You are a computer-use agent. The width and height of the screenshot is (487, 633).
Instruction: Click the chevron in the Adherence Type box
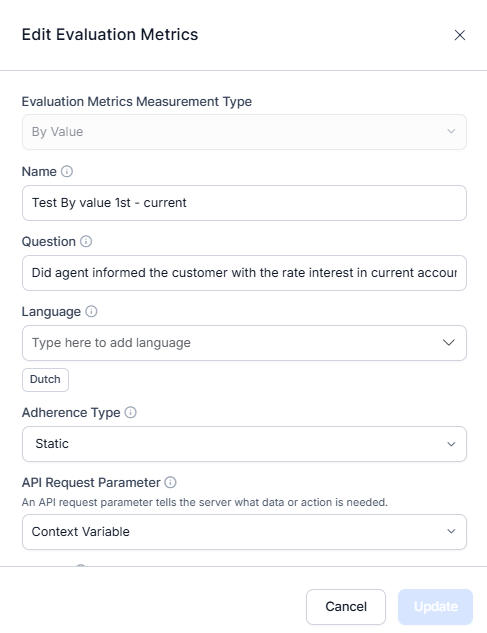click(x=451, y=444)
